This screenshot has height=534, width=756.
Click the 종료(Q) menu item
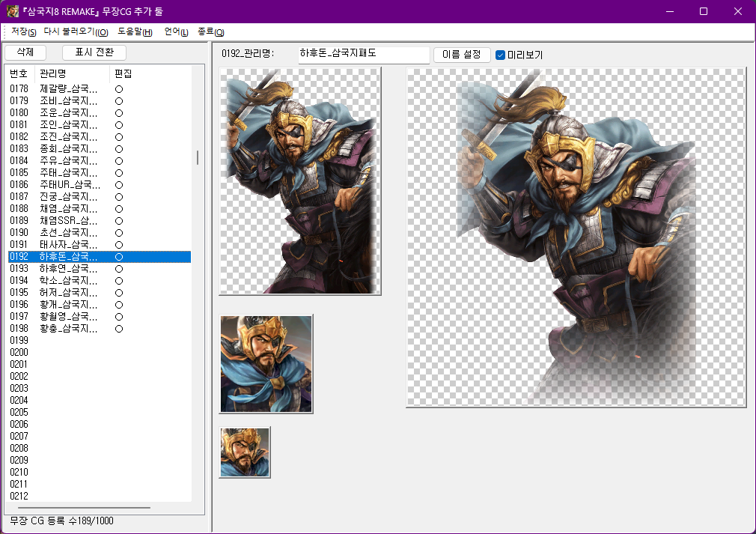pos(210,32)
